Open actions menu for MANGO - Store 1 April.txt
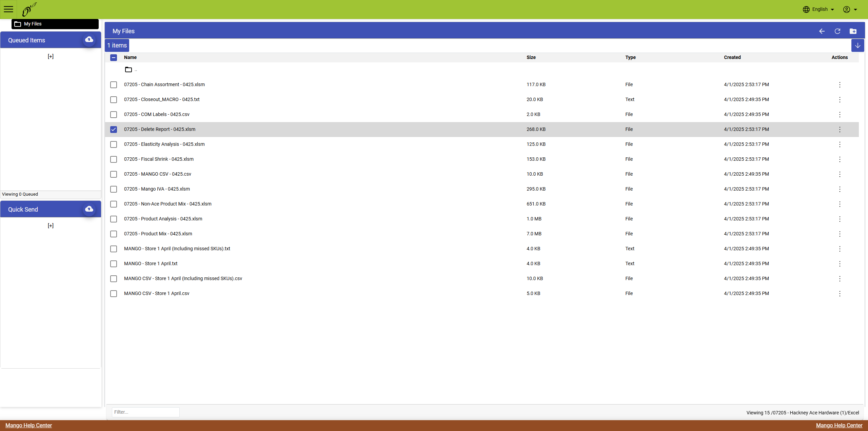The image size is (868, 431). 840,264
